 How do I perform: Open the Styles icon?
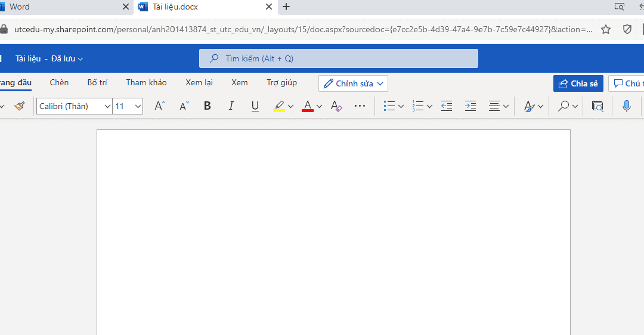coord(530,107)
